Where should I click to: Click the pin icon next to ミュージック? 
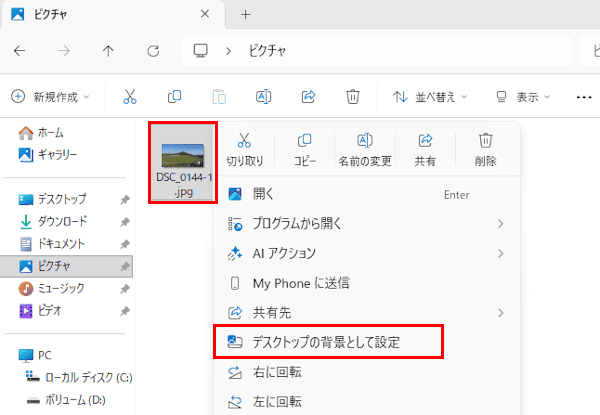click(x=125, y=289)
